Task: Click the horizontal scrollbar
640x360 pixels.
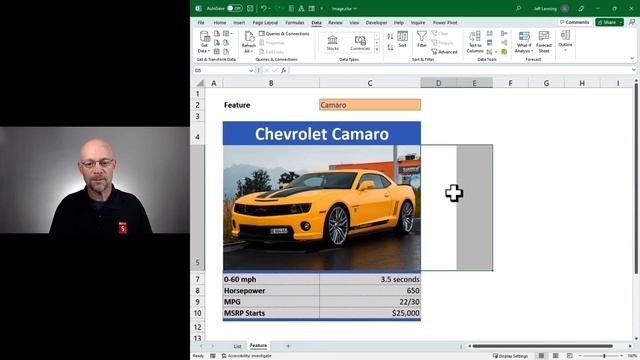Action: point(543,346)
